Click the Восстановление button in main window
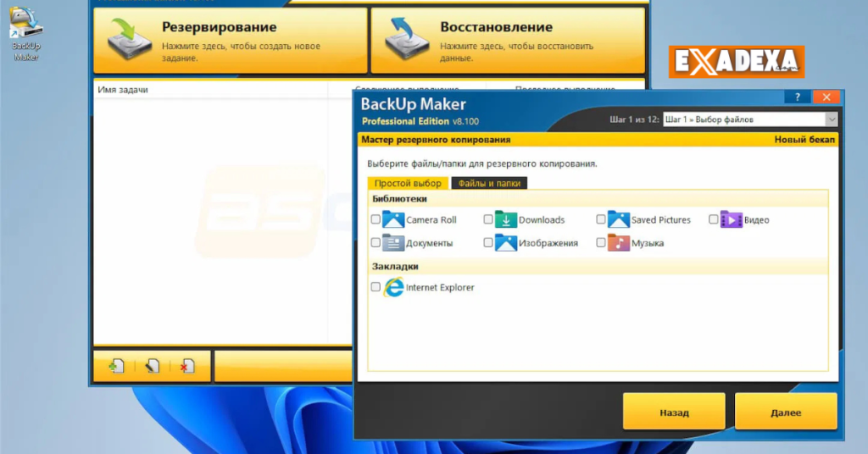The width and height of the screenshot is (868, 454). (508, 40)
